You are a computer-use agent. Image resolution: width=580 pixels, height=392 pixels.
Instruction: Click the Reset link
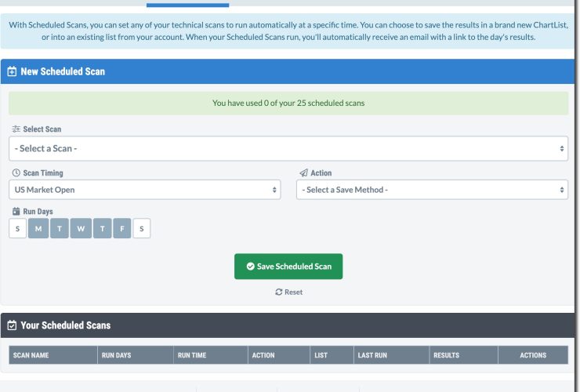tap(289, 292)
